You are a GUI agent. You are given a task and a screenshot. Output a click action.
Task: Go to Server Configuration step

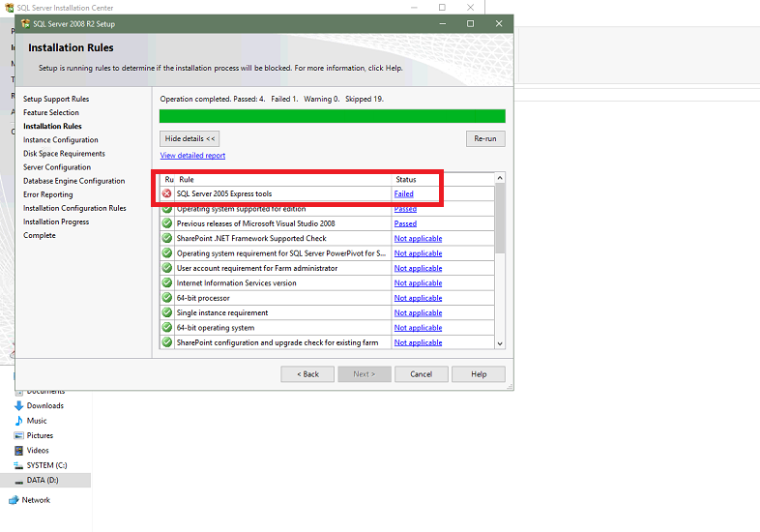pos(57,166)
